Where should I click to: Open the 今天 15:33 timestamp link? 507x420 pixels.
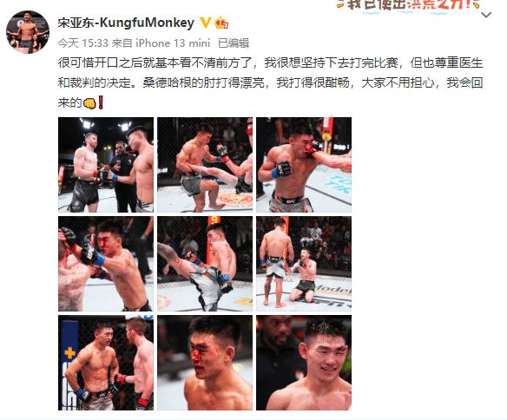82,43
